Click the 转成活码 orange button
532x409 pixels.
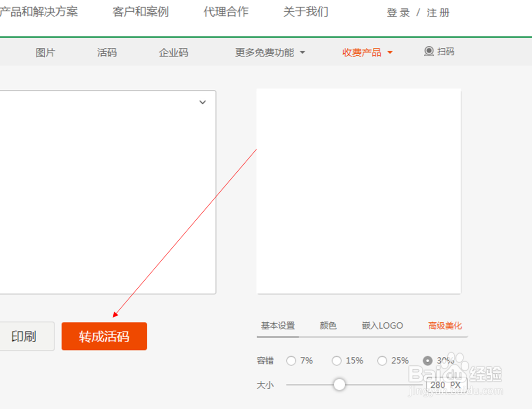[x=104, y=336]
